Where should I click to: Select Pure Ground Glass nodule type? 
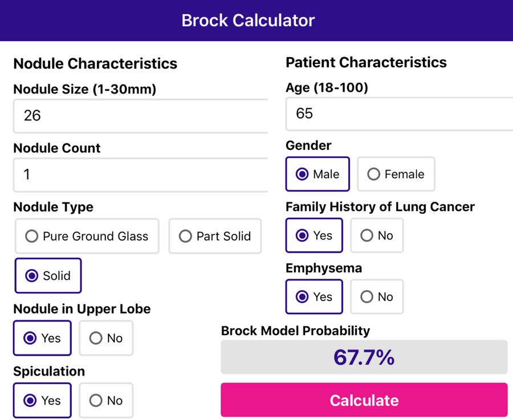click(x=87, y=236)
